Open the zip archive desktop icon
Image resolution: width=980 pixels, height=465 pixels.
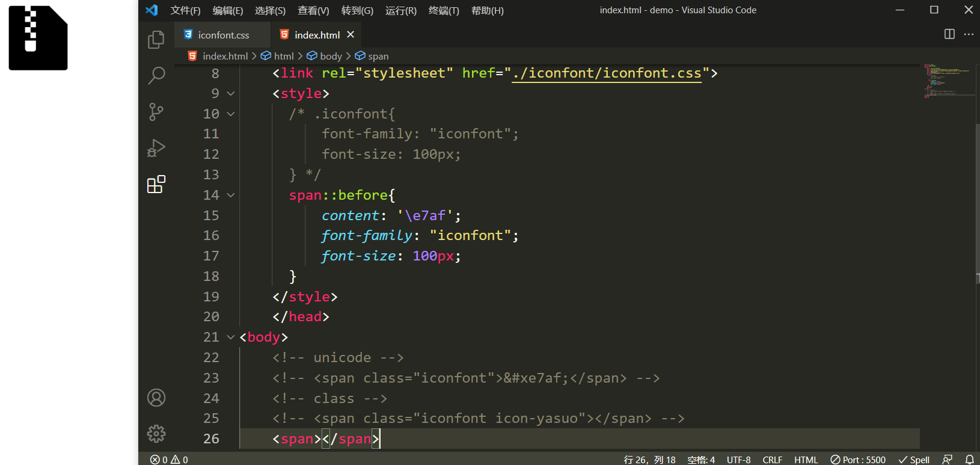click(x=38, y=38)
